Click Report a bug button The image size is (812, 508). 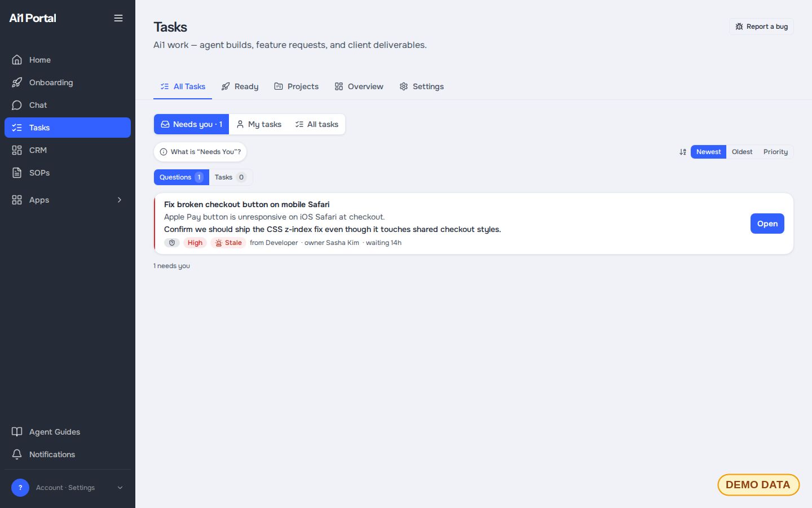click(761, 27)
